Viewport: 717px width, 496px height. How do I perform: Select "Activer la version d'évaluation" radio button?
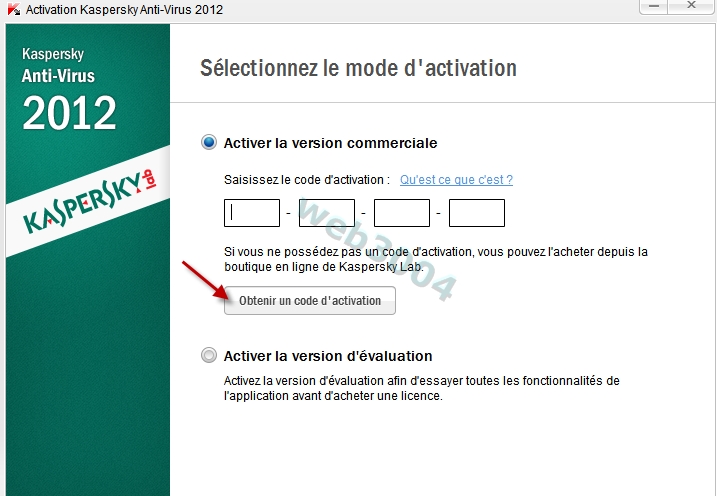(x=209, y=355)
